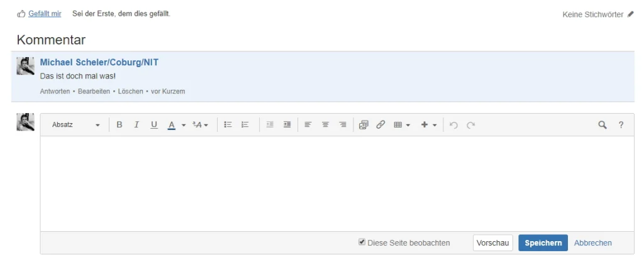The width and height of the screenshot is (644, 265).
Task: Click the commenter avatar in existing comment
Action: point(25,66)
